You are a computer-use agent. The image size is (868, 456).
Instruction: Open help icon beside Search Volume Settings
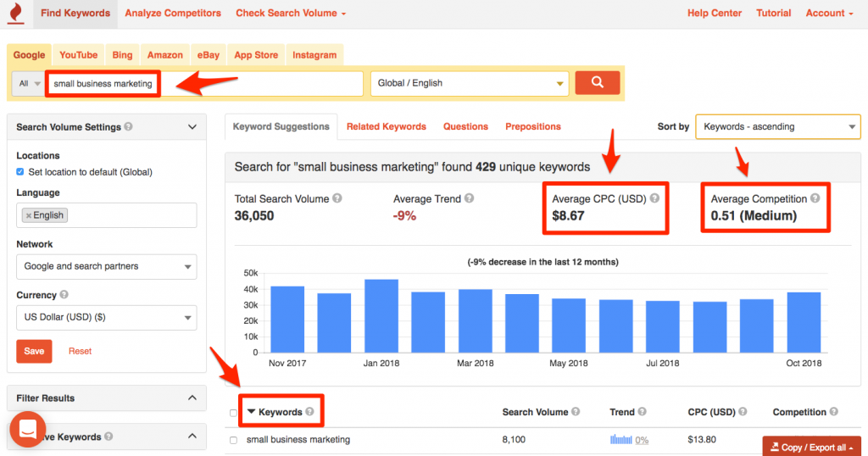[x=129, y=127]
